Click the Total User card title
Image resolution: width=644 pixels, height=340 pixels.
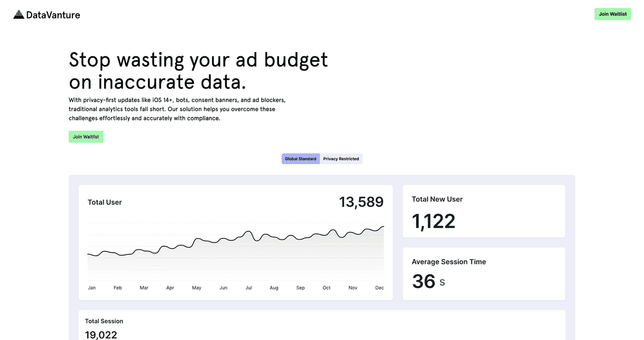[105, 202]
